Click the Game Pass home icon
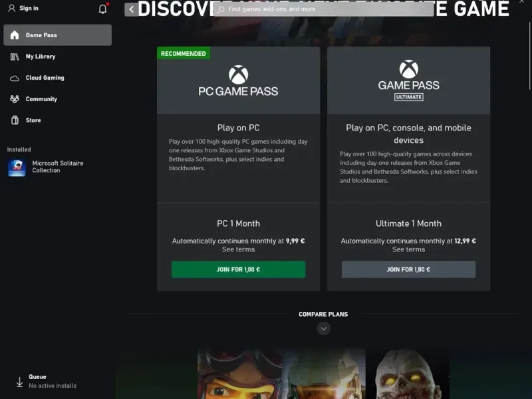Image resolution: width=532 pixels, height=399 pixels. pos(15,35)
